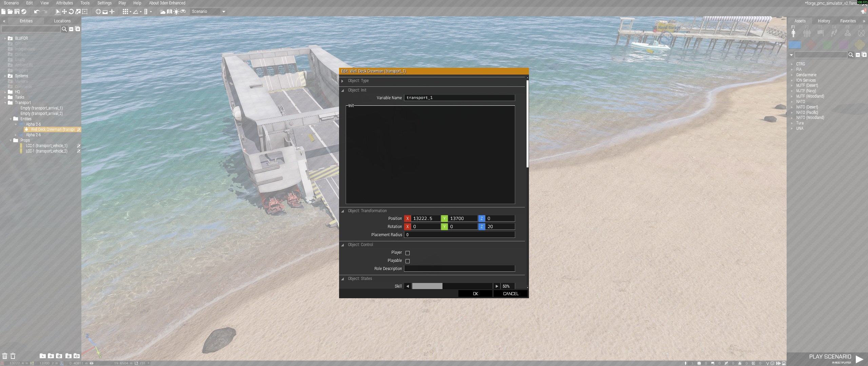Screen dimensions: 868x366
Task: Click the Position X field showing 13222.5
Action: click(426, 219)
